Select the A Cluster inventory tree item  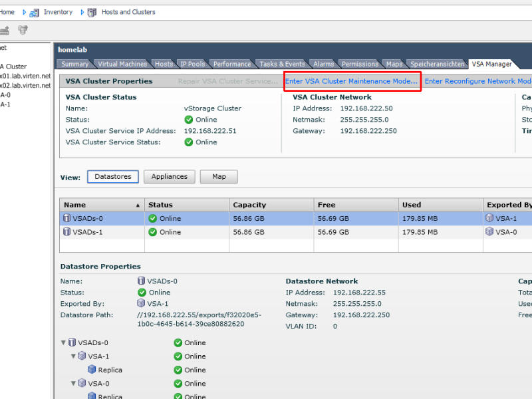click(13, 66)
